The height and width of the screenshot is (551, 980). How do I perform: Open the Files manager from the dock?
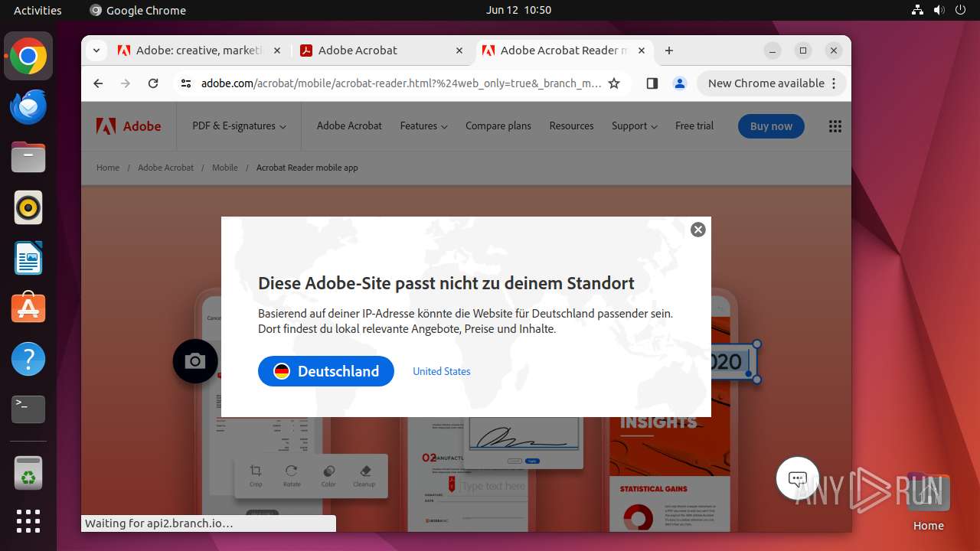[x=28, y=158]
